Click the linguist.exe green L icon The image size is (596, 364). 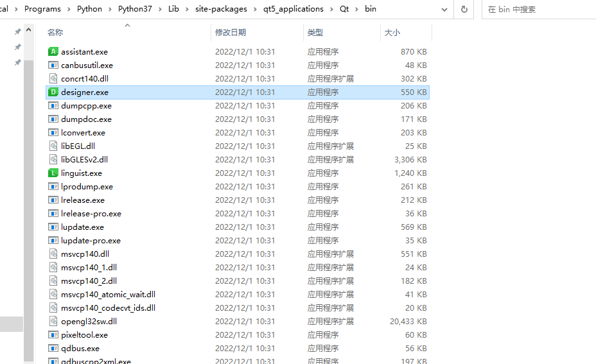53,173
